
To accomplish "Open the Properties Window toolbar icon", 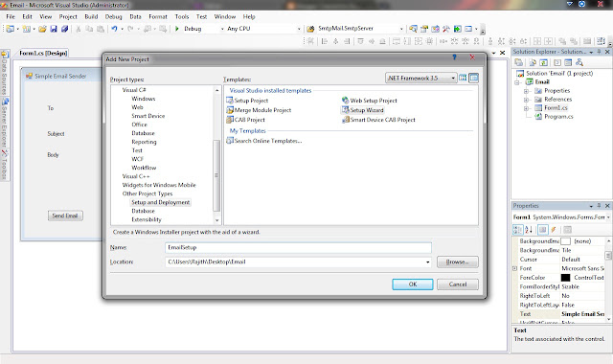I will [424, 29].
